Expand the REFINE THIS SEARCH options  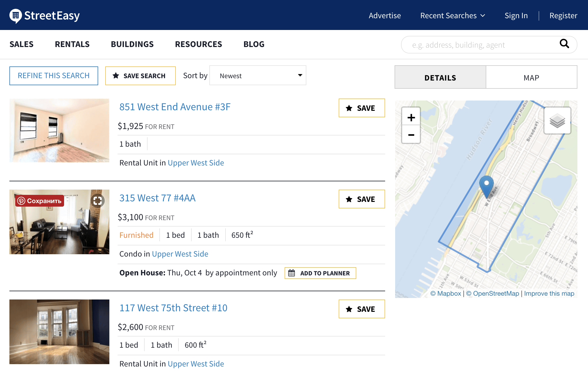(53, 76)
